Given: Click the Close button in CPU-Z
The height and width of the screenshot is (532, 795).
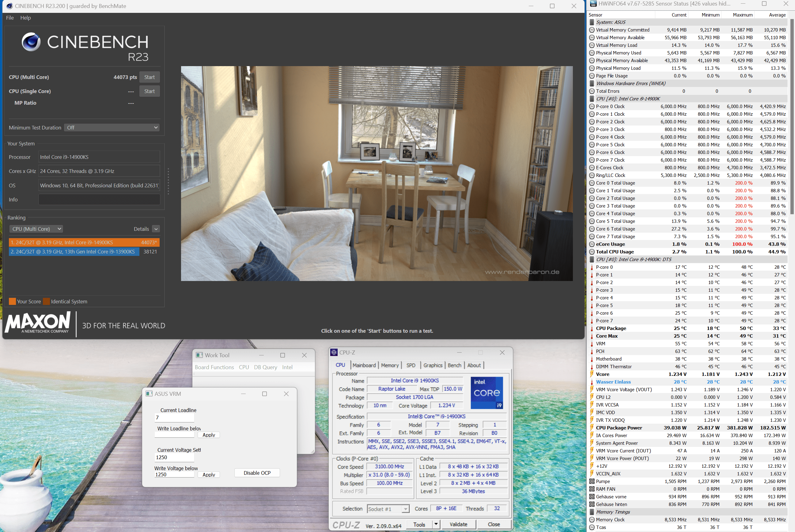Looking at the screenshot, I should pos(494,524).
